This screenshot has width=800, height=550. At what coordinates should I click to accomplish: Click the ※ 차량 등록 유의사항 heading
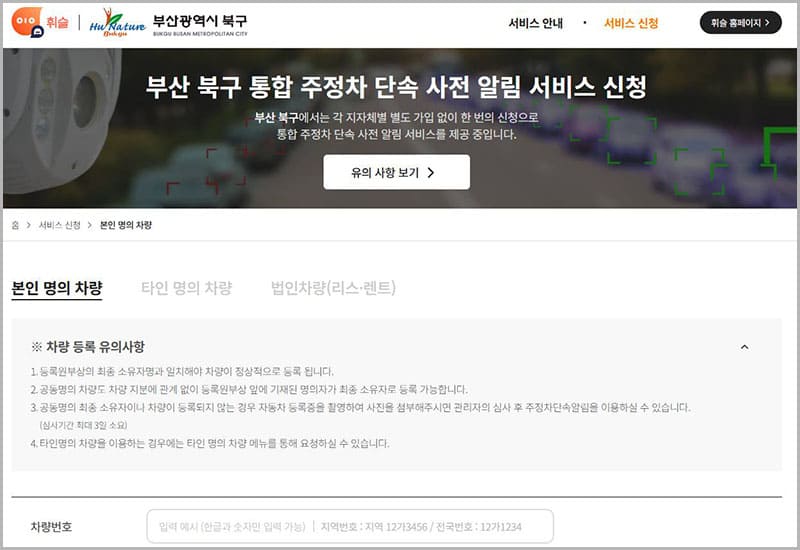[x=88, y=347]
